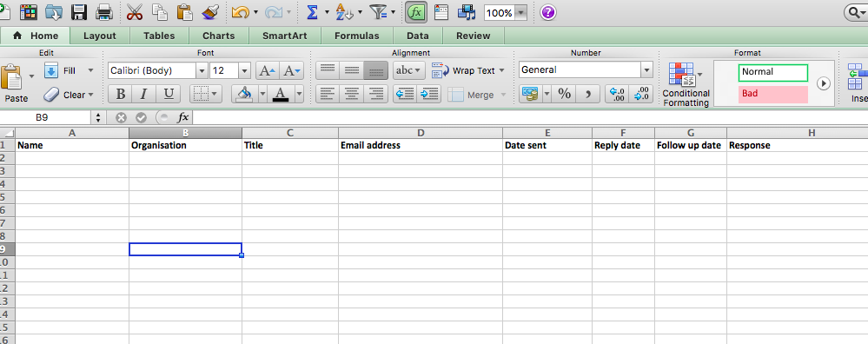Switch to the Tables tab
The width and height of the screenshot is (868, 344).
click(159, 36)
